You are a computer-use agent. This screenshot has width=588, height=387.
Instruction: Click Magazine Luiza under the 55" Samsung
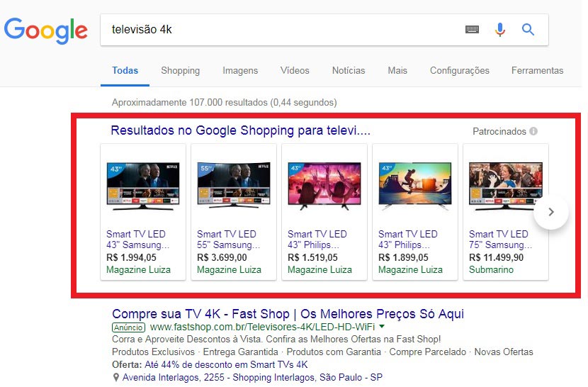(229, 269)
